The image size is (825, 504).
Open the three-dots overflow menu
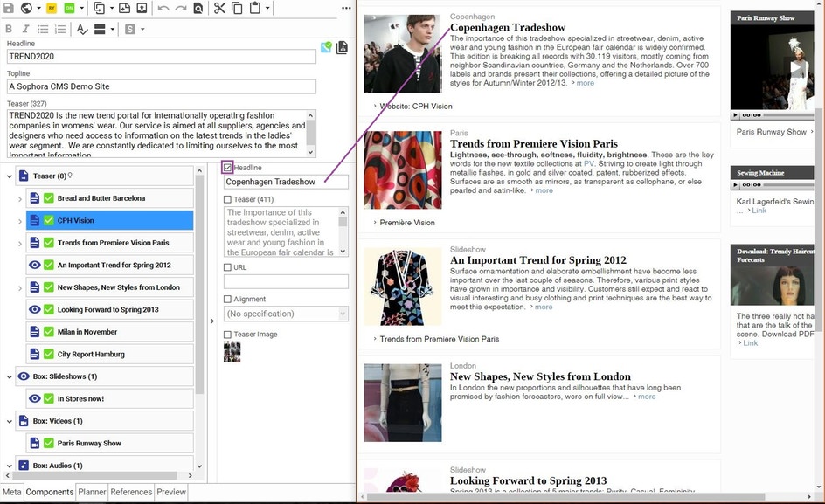click(x=346, y=8)
